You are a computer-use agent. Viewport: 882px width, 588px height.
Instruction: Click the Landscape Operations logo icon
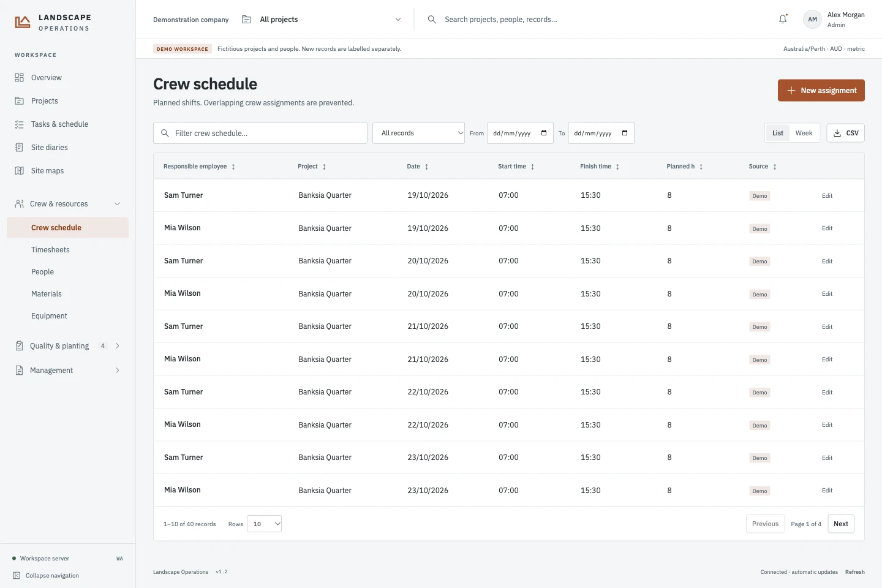(x=23, y=23)
